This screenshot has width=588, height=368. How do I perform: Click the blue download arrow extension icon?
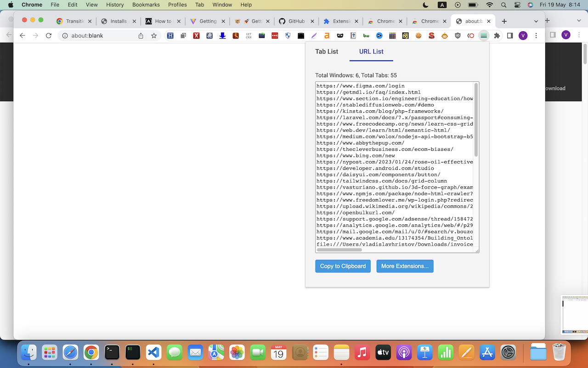pos(223,35)
